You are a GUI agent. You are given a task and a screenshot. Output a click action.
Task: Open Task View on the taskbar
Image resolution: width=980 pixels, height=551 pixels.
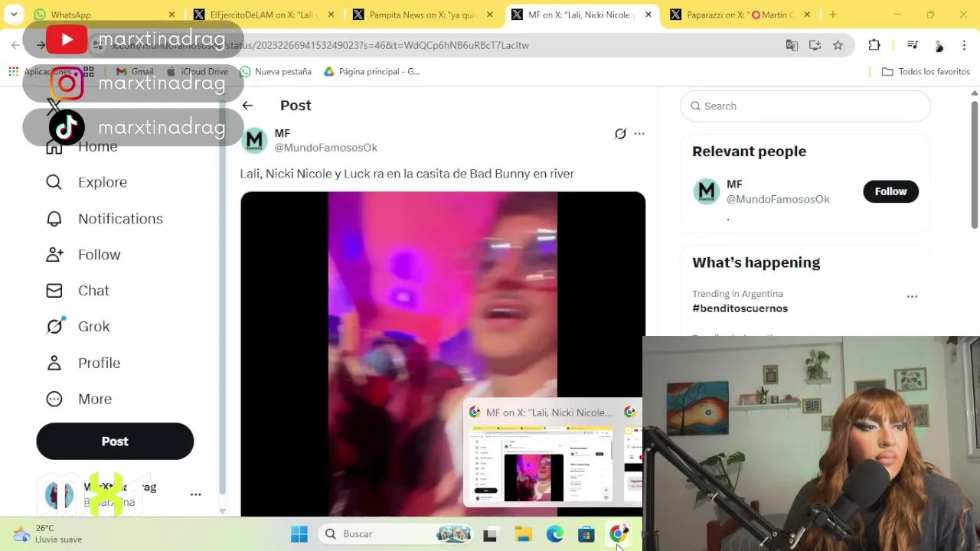[490, 534]
